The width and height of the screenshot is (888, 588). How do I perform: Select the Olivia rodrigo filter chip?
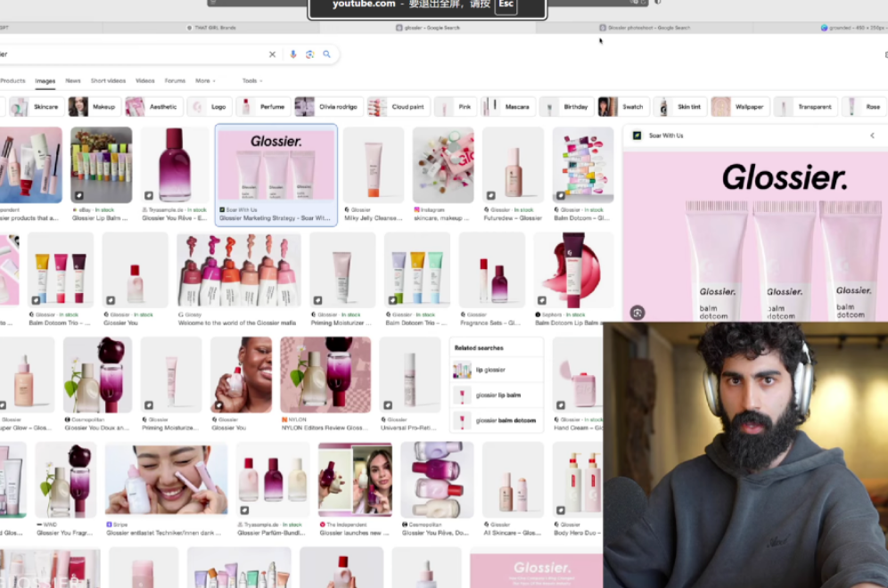(329, 107)
